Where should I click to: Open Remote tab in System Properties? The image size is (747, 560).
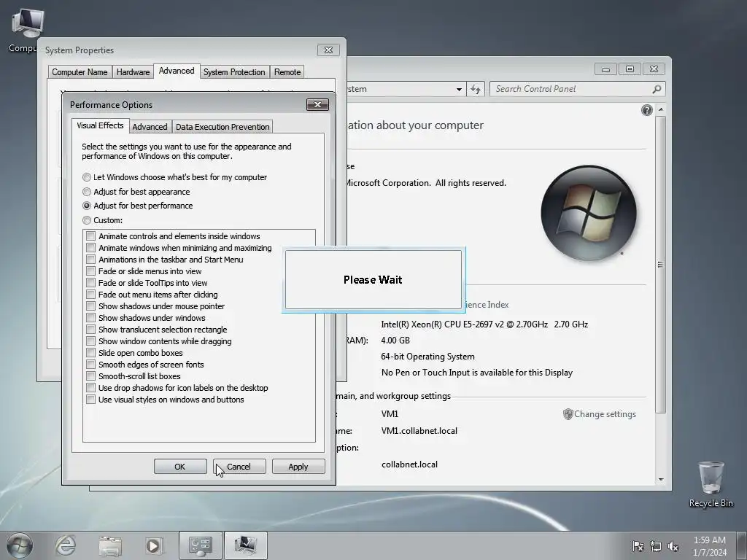[287, 72]
